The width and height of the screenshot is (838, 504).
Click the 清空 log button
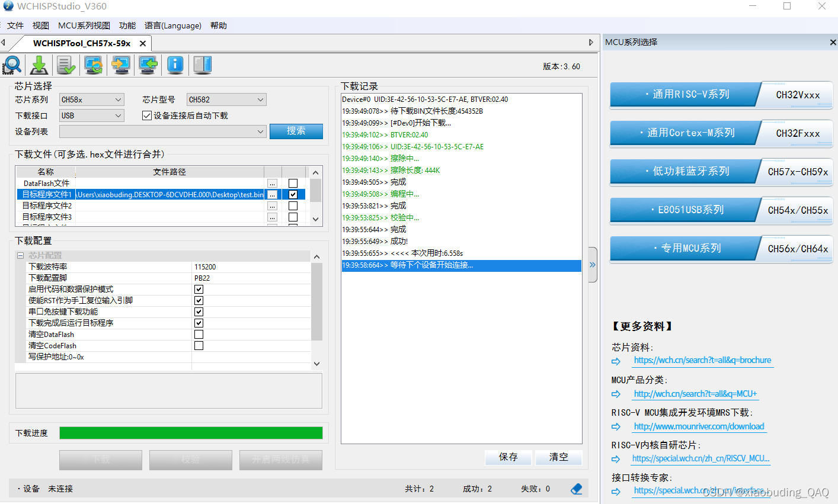(x=558, y=457)
